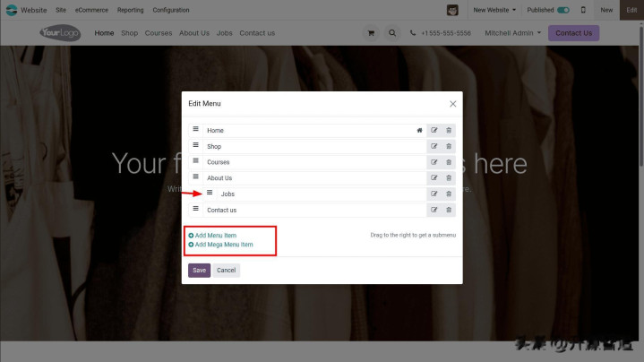Switch to mobile preview phone icon
Image resolution: width=644 pixels, height=362 pixels.
[583, 10]
